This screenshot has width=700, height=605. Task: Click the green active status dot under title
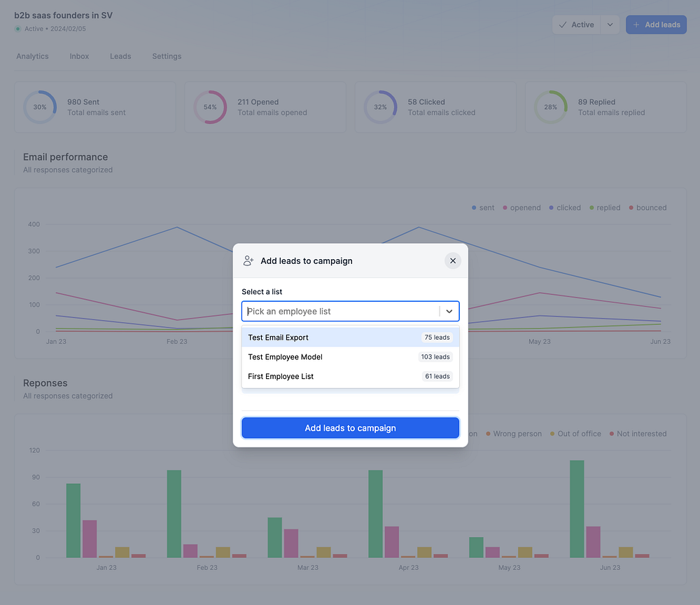(x=18, y=29)
